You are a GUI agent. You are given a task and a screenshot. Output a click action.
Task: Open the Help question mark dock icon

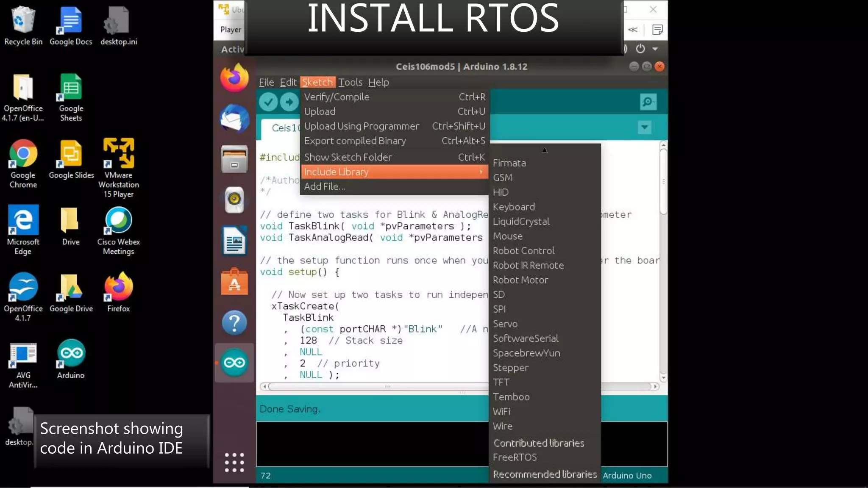(x=234, y=323)
